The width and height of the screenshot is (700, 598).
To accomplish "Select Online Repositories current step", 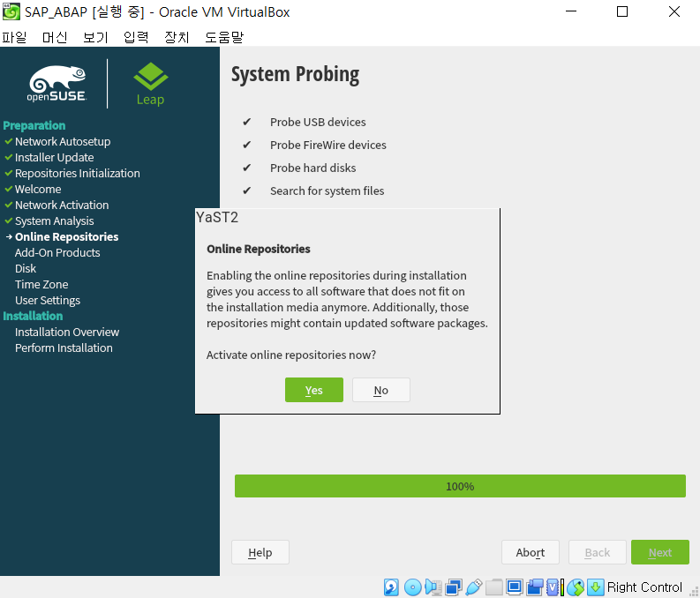I will [x=66, y=236].
